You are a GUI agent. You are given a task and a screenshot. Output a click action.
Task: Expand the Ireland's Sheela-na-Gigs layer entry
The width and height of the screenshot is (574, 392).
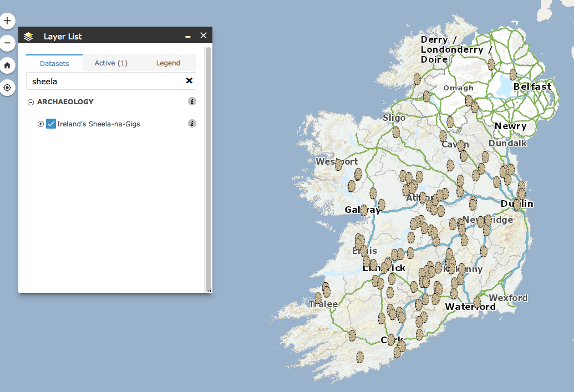(x=40, y=124)
